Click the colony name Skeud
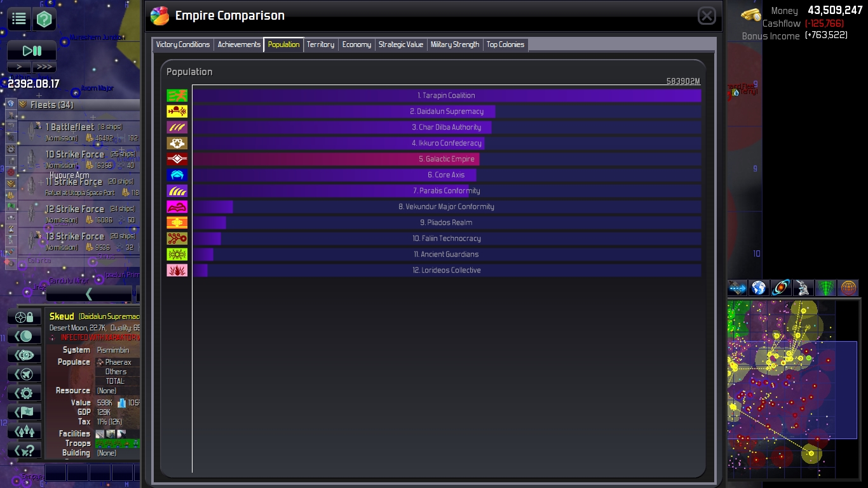Image resolution: width=868 pixels, height=488 pixels. [x=62, y=316]
